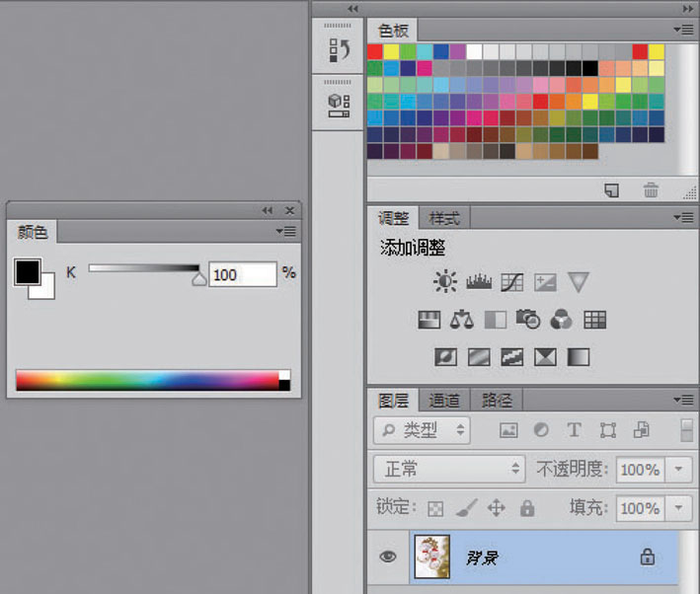Toggle the lock all padlock

(x=527, y=508)
